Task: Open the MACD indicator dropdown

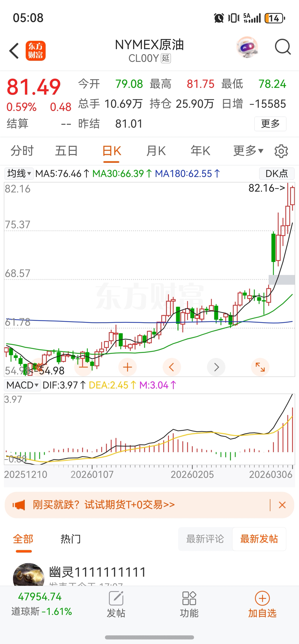Action: coord(22,385)
